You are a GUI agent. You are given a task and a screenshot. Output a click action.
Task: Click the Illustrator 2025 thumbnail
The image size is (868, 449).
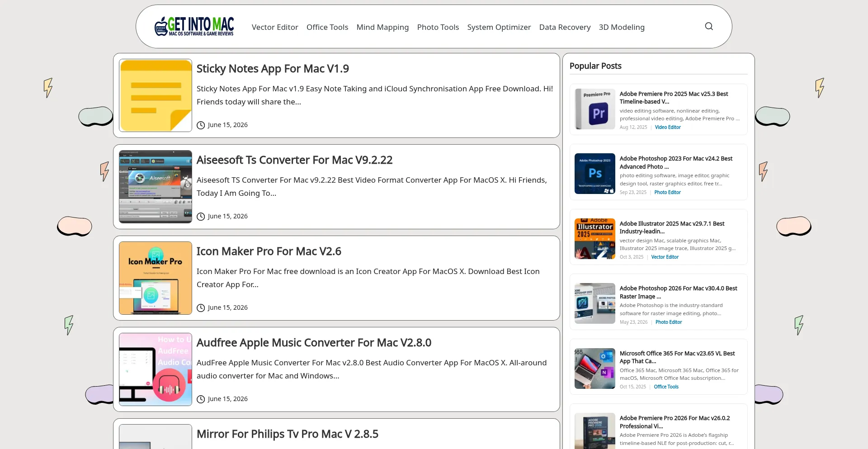pyautogui.click(x=595, y=239)
